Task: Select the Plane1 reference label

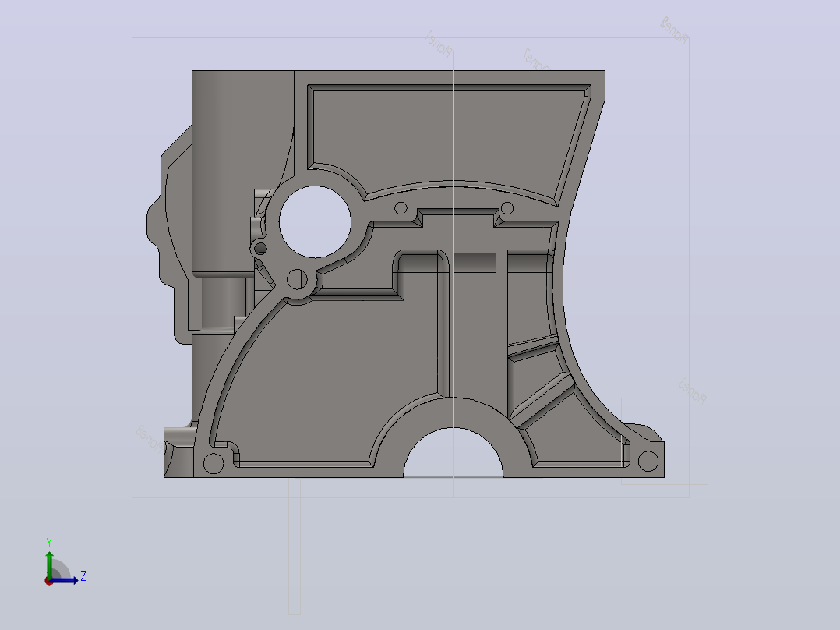Action: [x=439, y=44]
